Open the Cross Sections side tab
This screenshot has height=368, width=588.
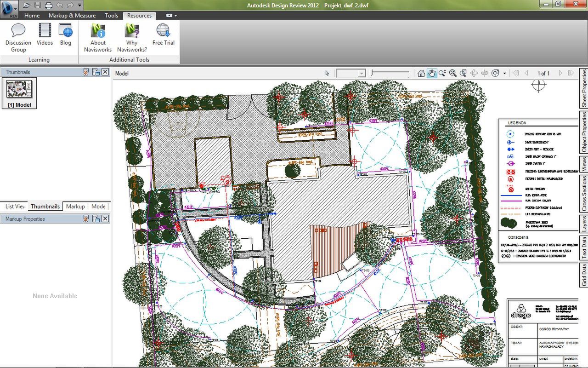tap(584, 194)
